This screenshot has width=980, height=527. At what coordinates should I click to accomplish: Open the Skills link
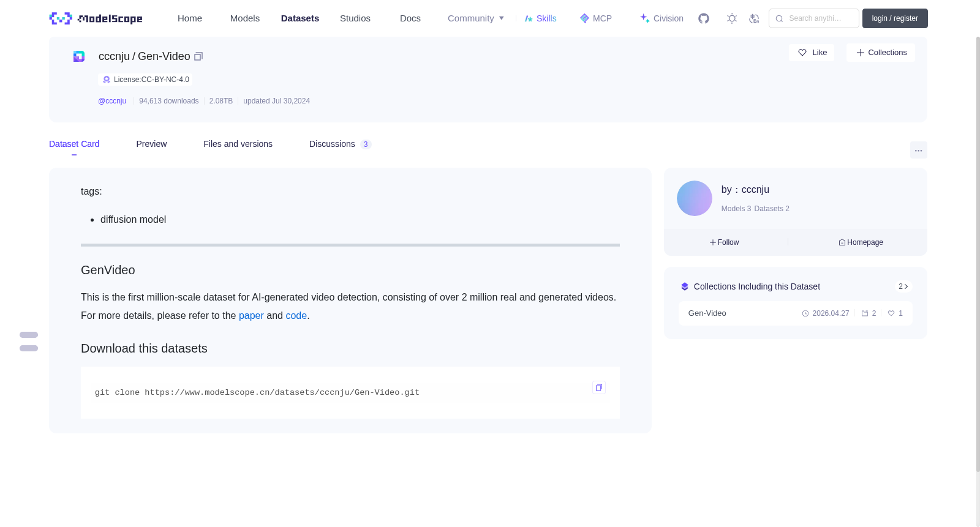[541, 18]
